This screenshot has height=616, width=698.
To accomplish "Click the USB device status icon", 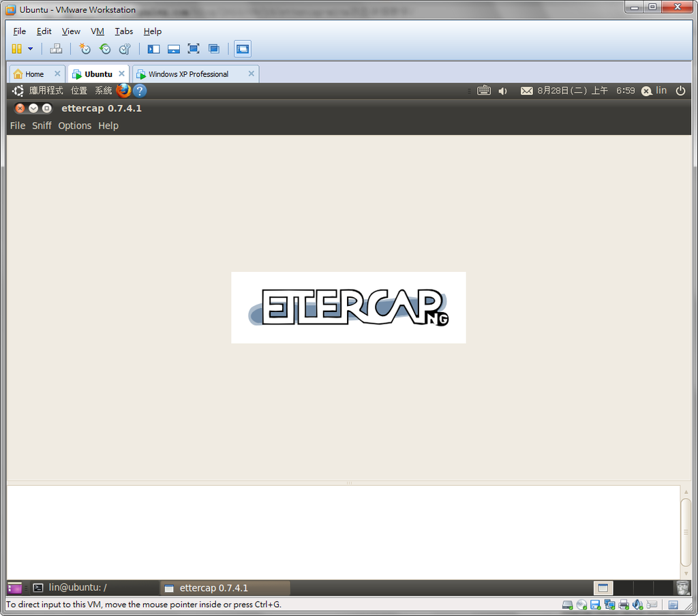I will click(652, 605).
